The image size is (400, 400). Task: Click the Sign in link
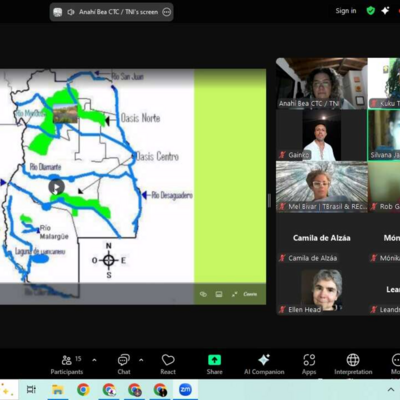click(346, 11)
